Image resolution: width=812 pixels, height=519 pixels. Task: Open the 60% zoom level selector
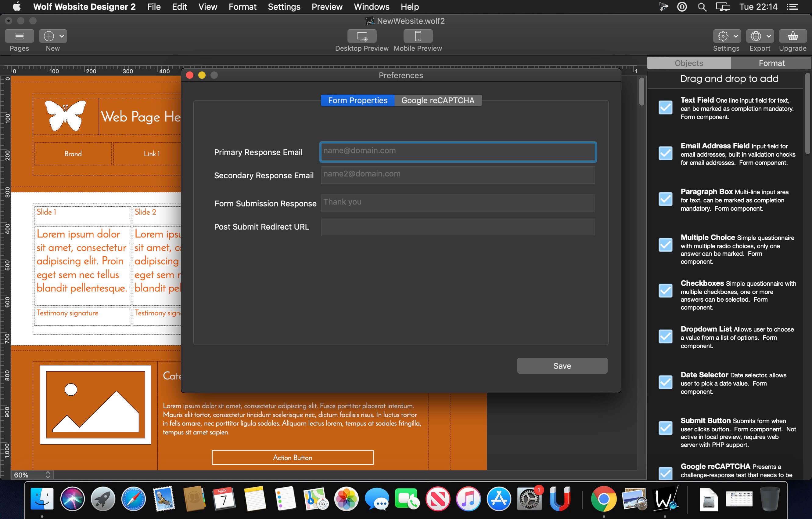tap(32, 475)
